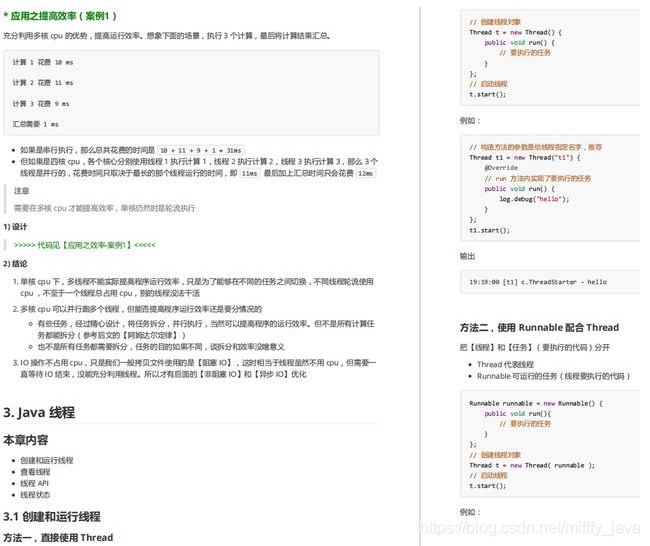Click the bullet '线程状态'
The width and height of the screenshot is (650, 546).
(35, 495)
